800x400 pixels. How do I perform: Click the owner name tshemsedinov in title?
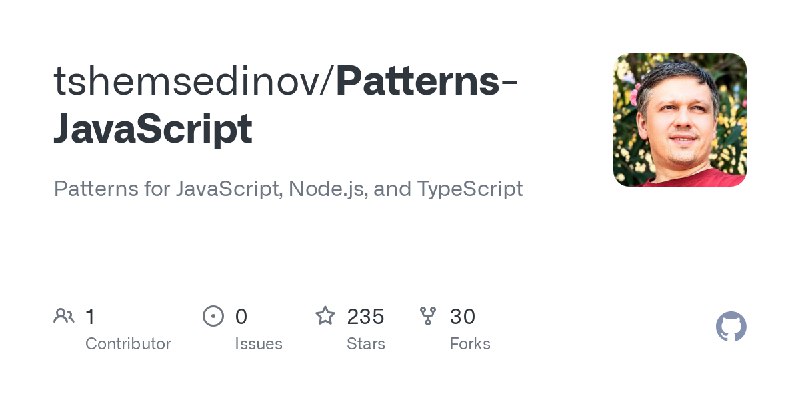tap(186, 82)
